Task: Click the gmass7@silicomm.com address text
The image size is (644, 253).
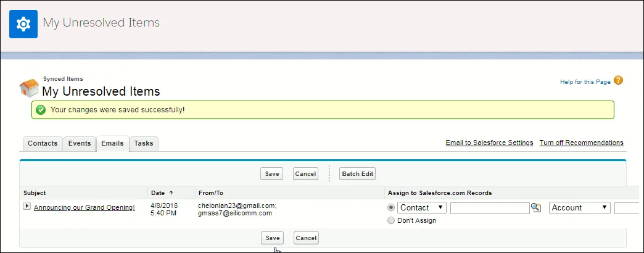Action: (x=235, y=213)
